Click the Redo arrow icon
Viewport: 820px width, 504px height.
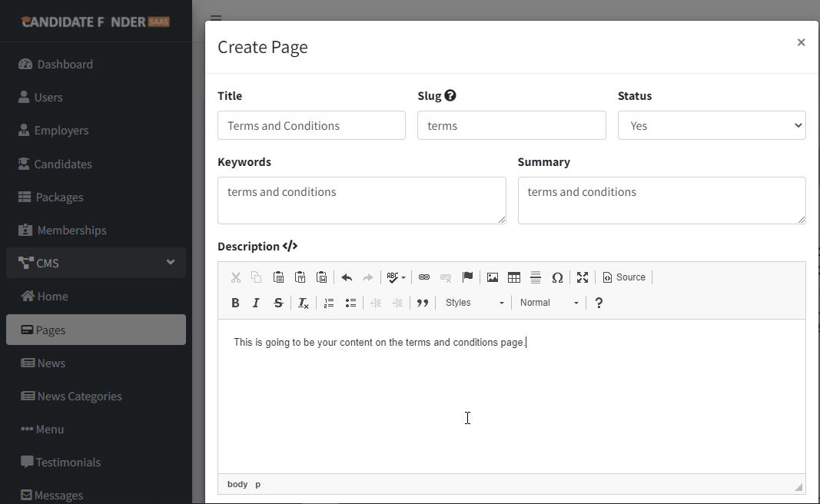pyautogui.click(x=367, y=277)
